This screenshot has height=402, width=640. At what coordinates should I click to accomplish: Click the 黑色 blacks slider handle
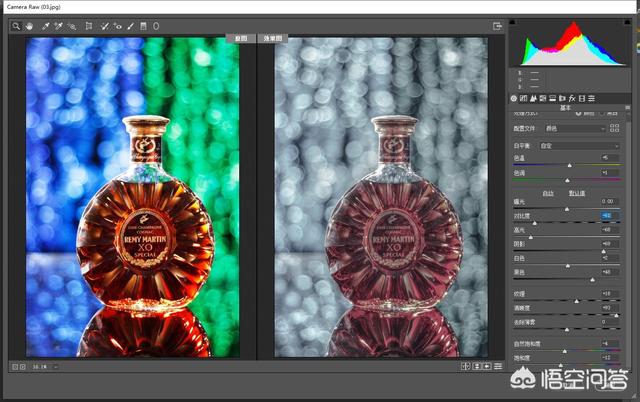pyautogui.click(x=592, y=280)
